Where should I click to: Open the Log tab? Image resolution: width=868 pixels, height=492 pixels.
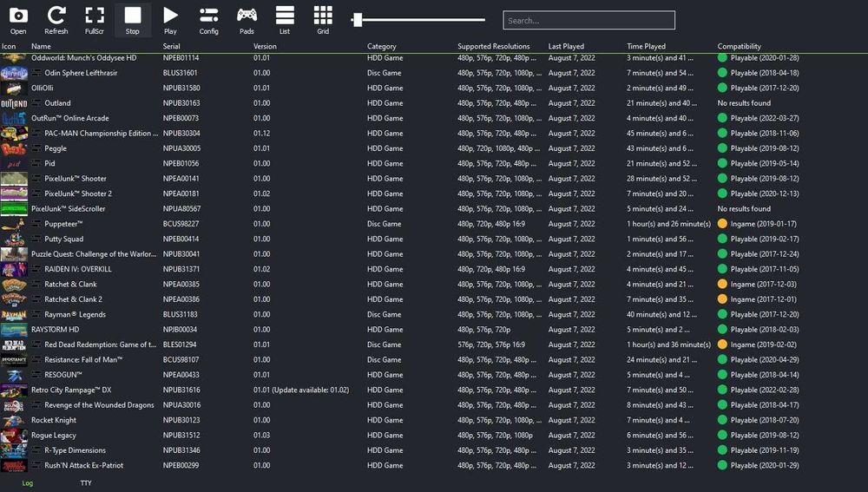(28, 483)
